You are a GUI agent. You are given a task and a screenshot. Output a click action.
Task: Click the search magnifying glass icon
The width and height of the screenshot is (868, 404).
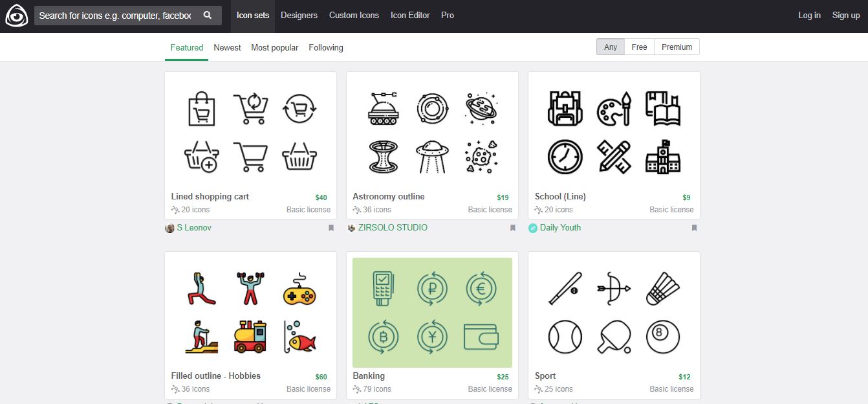208,14
